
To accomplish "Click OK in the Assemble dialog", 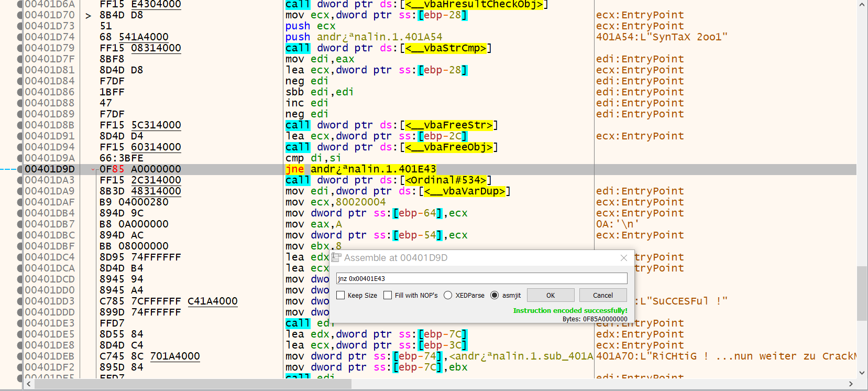I will coord(551,295).
